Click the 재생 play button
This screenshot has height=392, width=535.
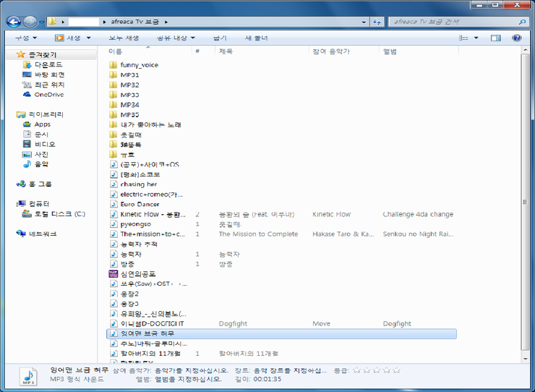68,38
